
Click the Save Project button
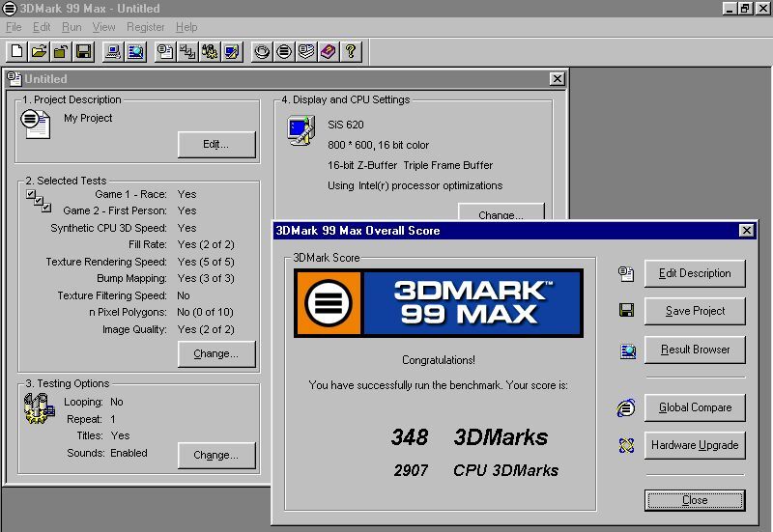[x=695, y=311]
